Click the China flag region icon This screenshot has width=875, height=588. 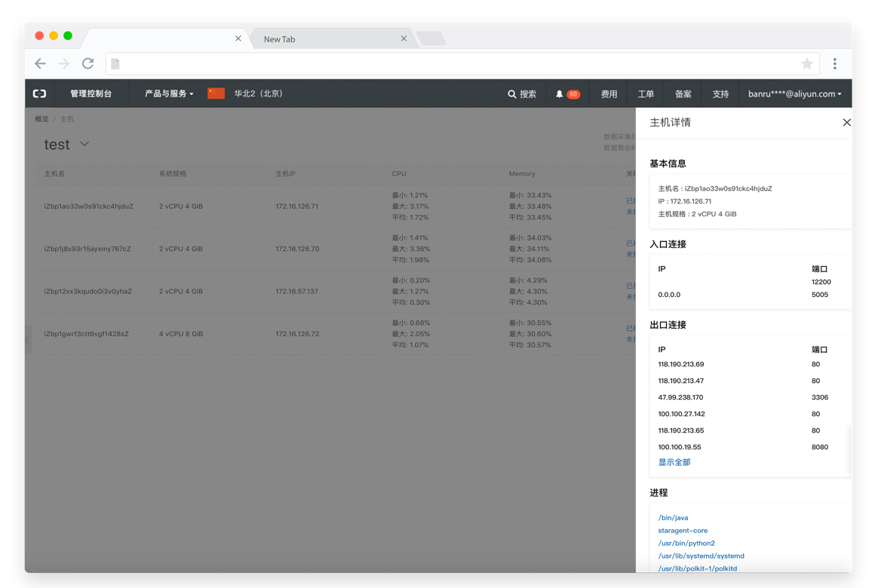pyautogui.click(x=216, y=93)
